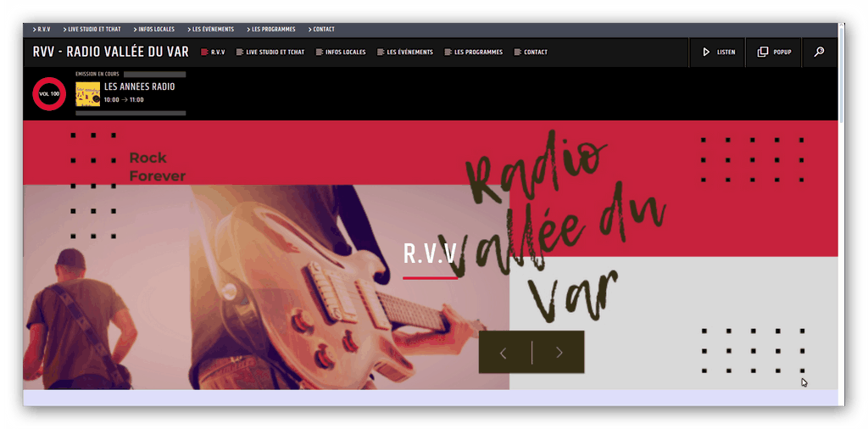The width and height of the screenshot is (868, 429).
Task: Open Live Studio et Tchat in main navigation
Action: (270, 52)
